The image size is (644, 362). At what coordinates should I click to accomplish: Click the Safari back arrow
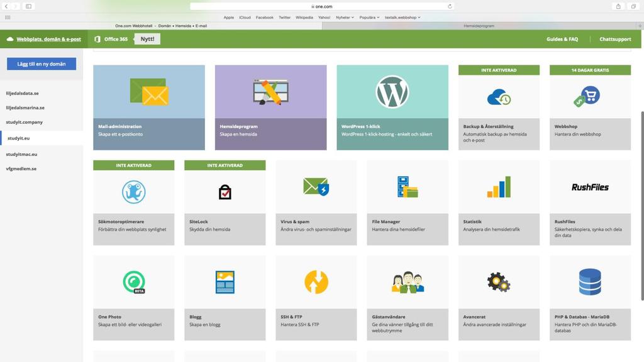pyautogui.click(x=6, y=6)
